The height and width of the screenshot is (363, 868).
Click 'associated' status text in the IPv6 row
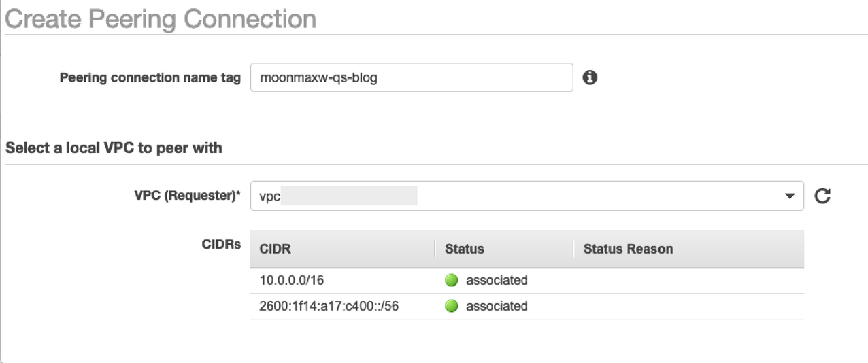coord(497,306)
